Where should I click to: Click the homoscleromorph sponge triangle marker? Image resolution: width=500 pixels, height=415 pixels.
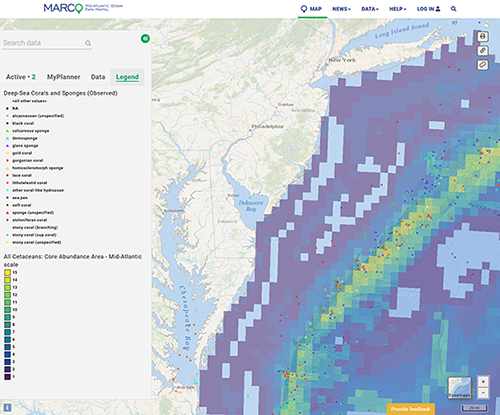pos(7,168)
